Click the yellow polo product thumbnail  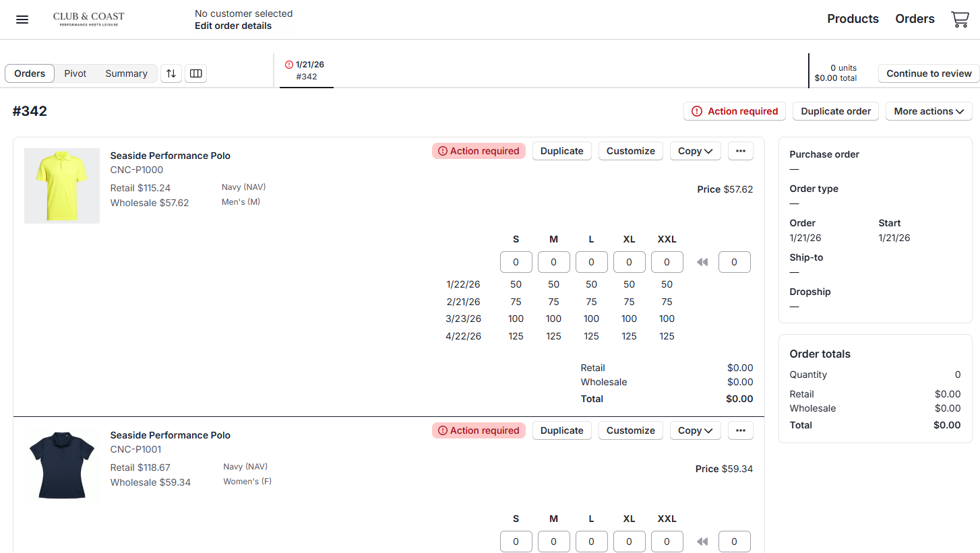point(62,186)
